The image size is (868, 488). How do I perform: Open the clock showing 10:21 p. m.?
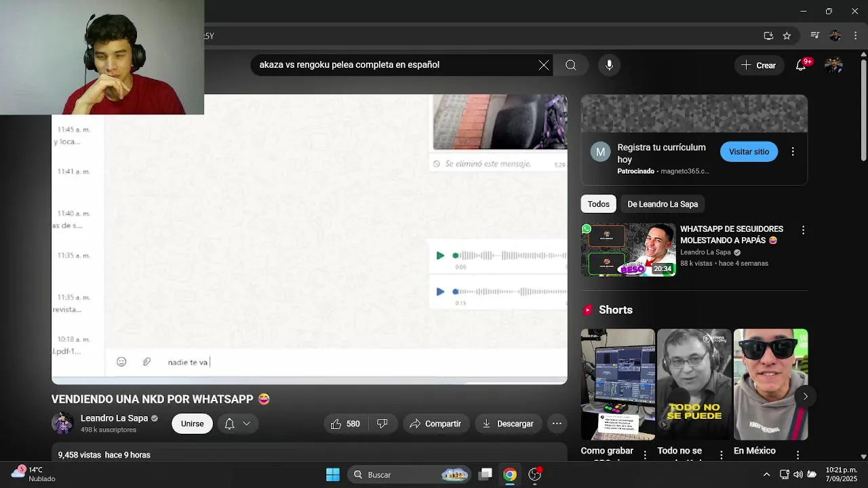tap(840, 474)
